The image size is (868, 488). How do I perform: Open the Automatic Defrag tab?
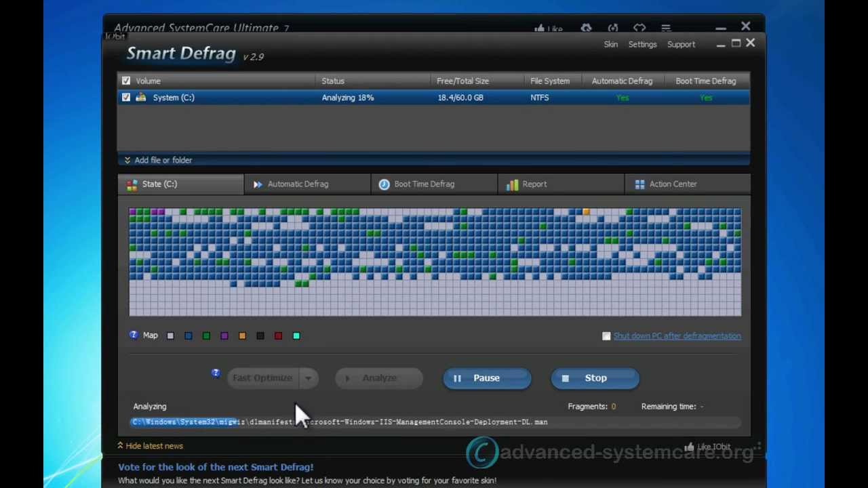[307, 184]
